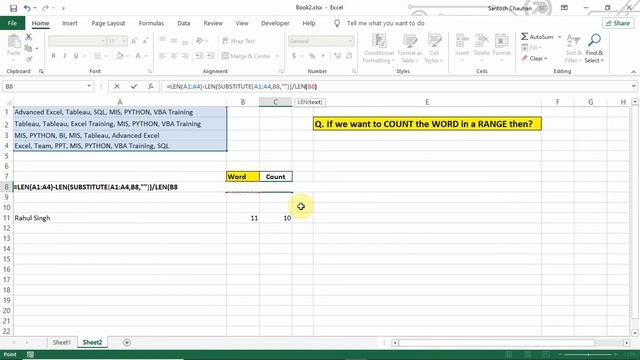The image size is (640, 360).
Task: Add a new sheet with the plus icon
Action: pyautogui.click(x=127, y=342)
